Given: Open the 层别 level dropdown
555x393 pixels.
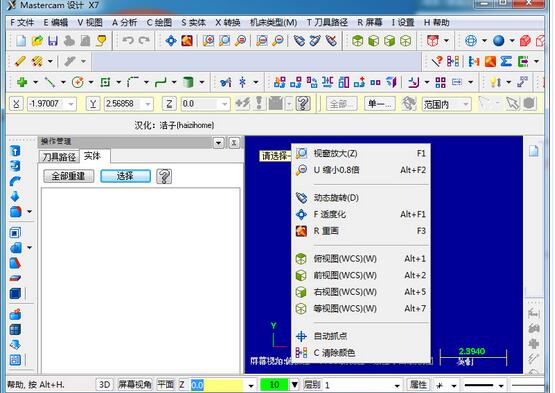Looking at the screenshot, I should pos(397,385).
